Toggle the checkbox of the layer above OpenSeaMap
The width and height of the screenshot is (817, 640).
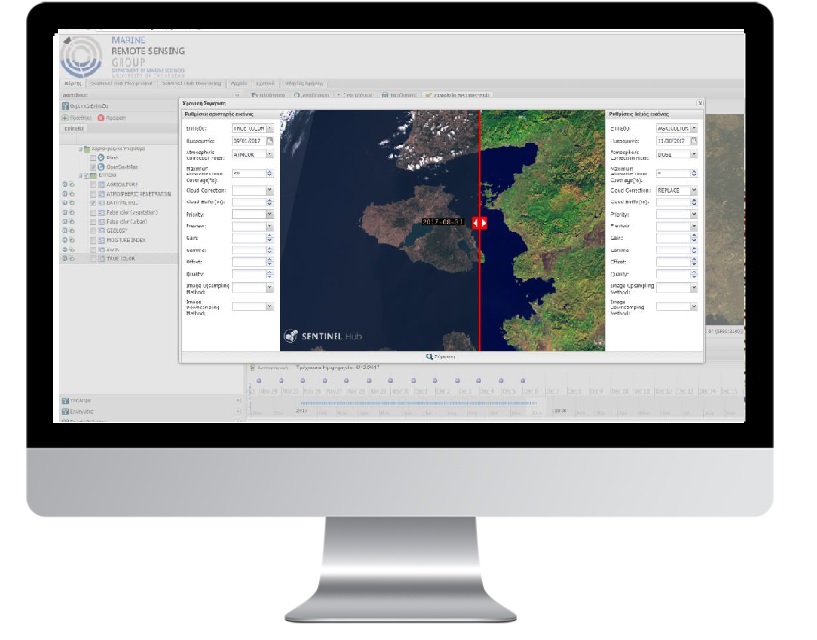click(93, 157)
